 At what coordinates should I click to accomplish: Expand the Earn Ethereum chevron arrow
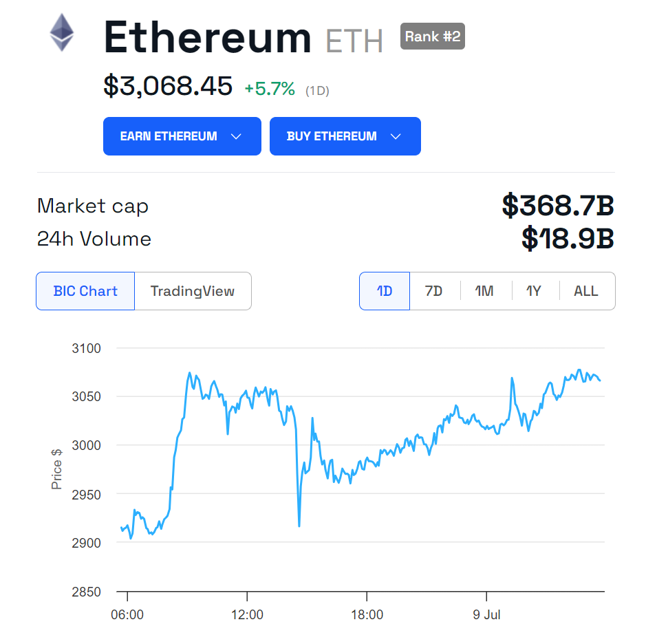pyautogui.click(x=237, y=136)
